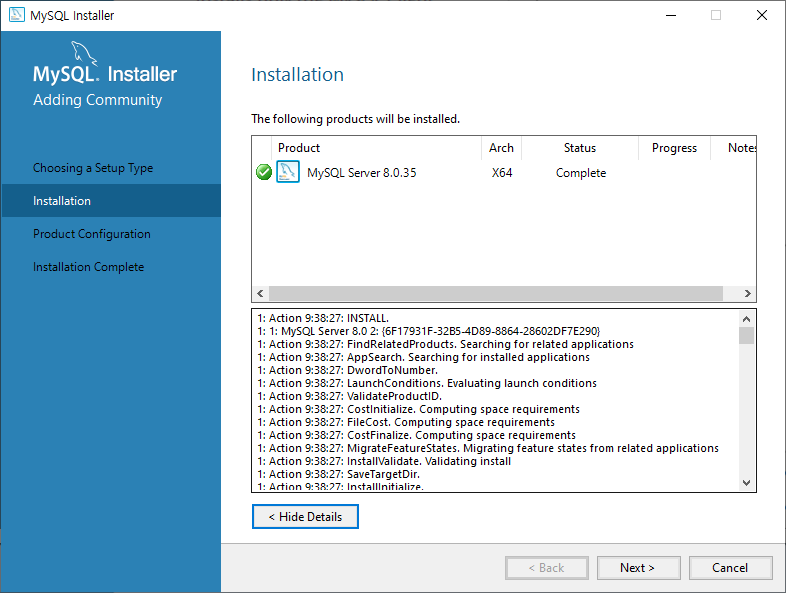Screen dimensions: 786x593
Task: Click the log vertical scrollbar thumb
Action: click(746, 335)
